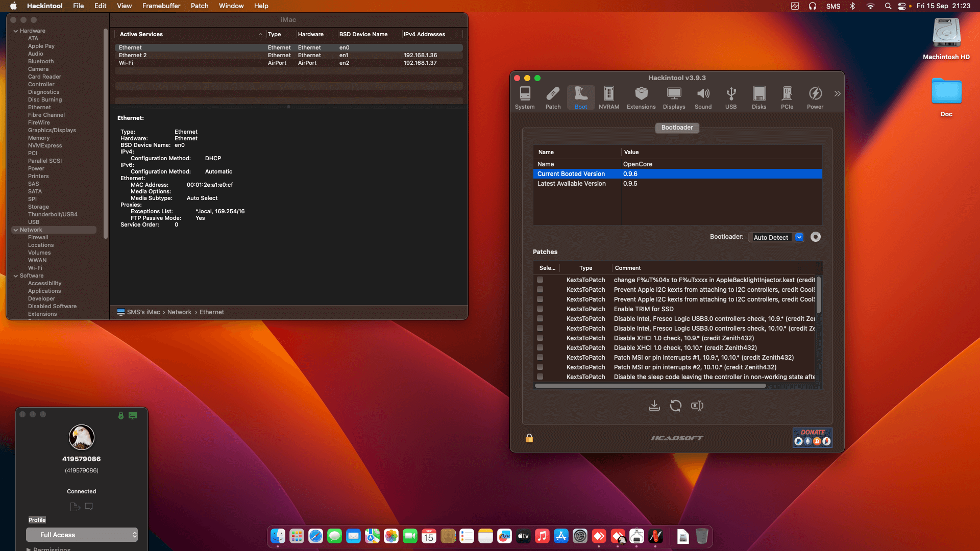This screenshot has height=551, width=980.
Task: Open the Framebuffer menu
Action: pyautogui.click(x=161, y=6)
